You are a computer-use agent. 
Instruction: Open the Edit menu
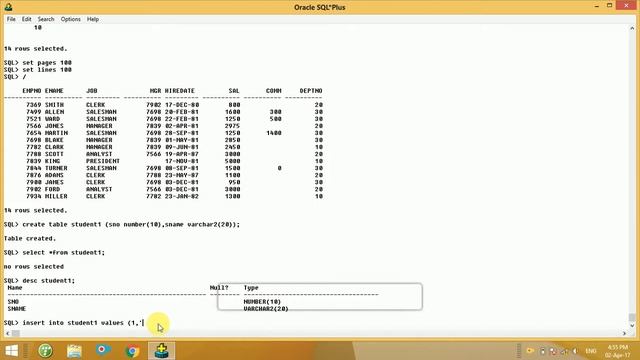27,19
